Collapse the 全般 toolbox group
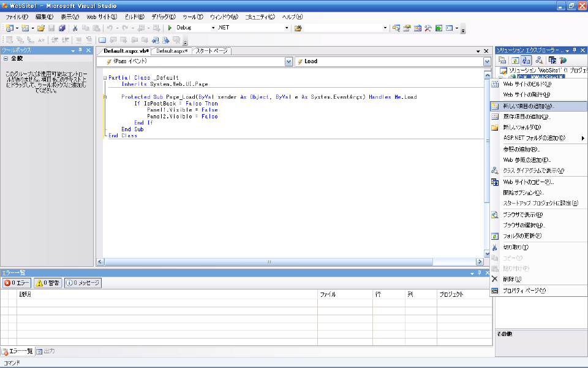The height and width of the screenshot is (368, 588). pos(6,59)
